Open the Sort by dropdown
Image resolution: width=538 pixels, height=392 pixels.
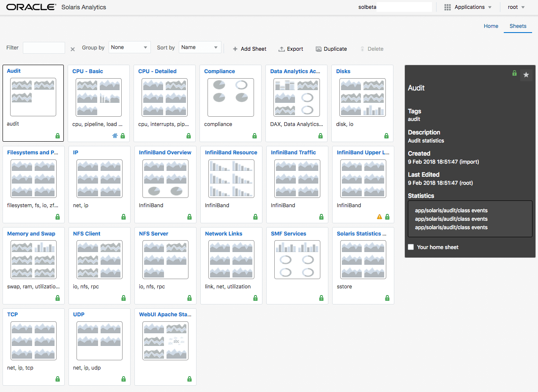[200, 47]
